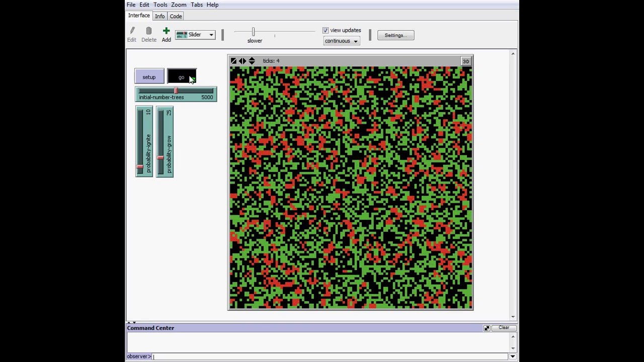The width and height of the screenshot is (644, 362).
Task: Click the interface scrollbar down arrow
Action: click(x=513, y=317)
